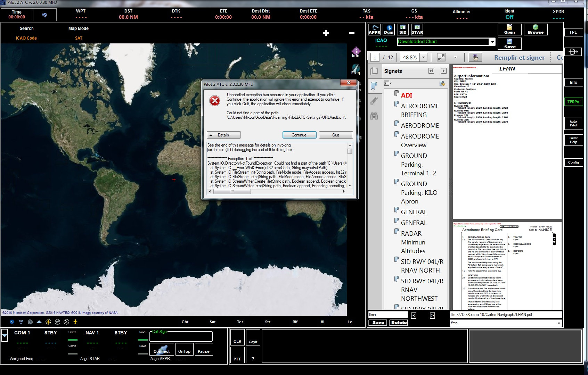Click the circled zigzag route icon
The width and height of the screenshot is (588, 375).
click(x=66, y=322)
